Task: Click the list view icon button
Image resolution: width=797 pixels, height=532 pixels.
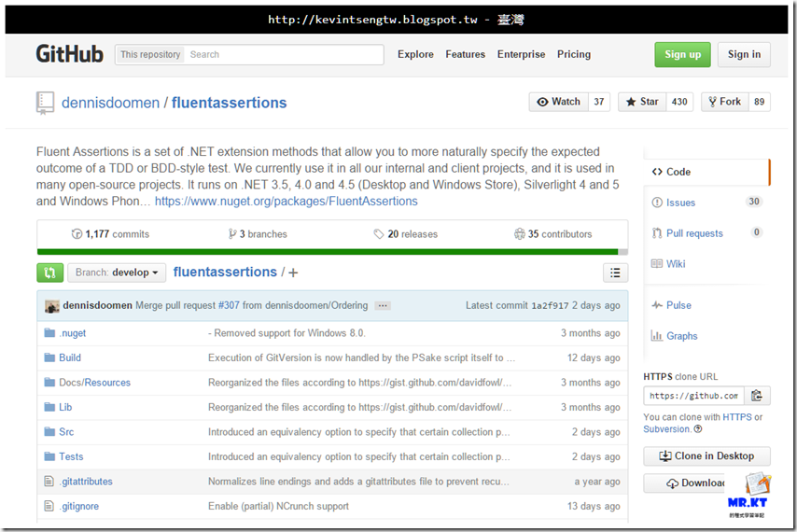Action: (615, 273)
